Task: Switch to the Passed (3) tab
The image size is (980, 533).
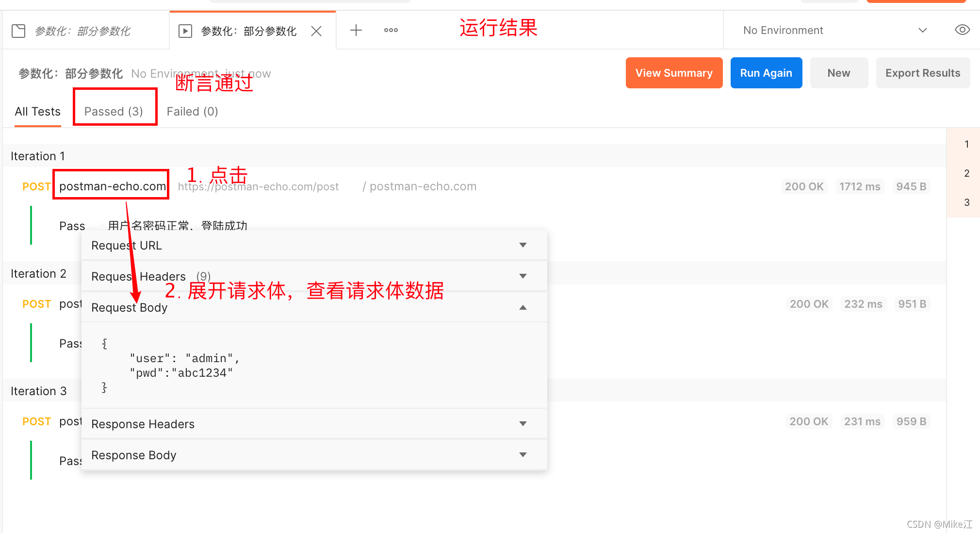Action: click(114, 112)
